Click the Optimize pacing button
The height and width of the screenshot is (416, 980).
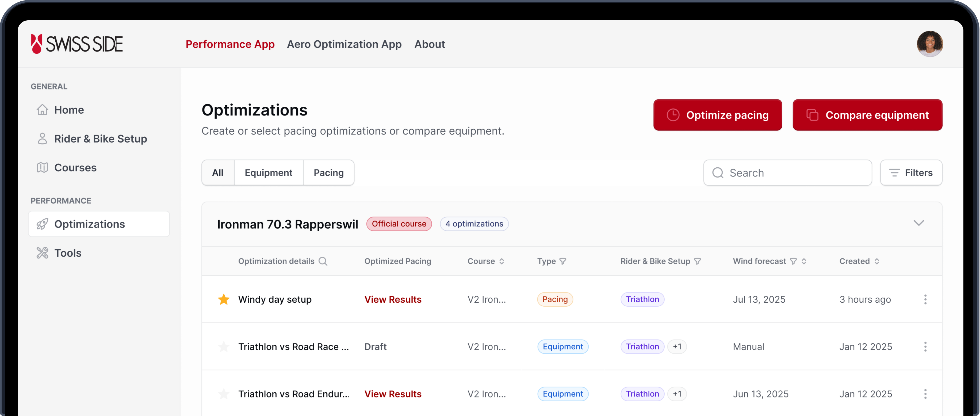pos(718,115)
